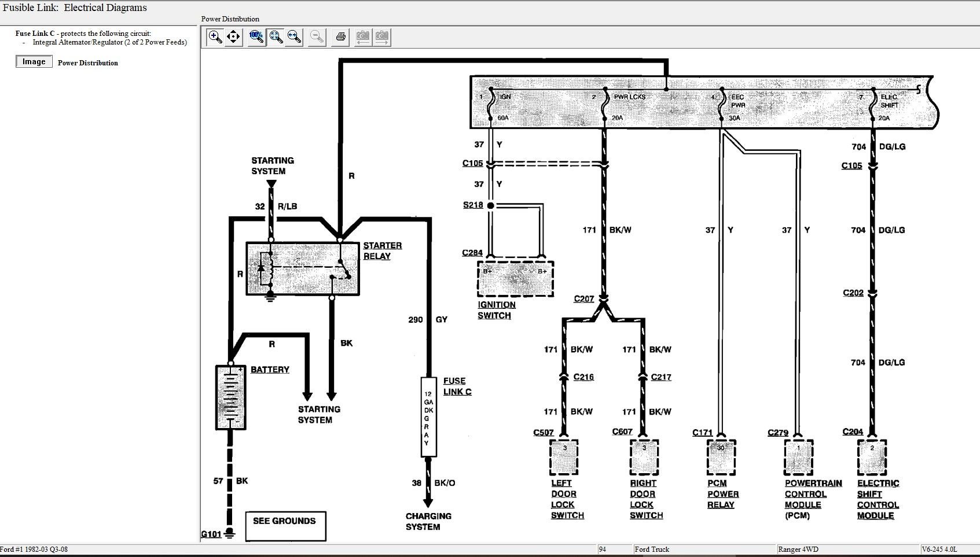Click the fit-to-window zoom icon
This screenshot has width=980, height=557.
276,37
